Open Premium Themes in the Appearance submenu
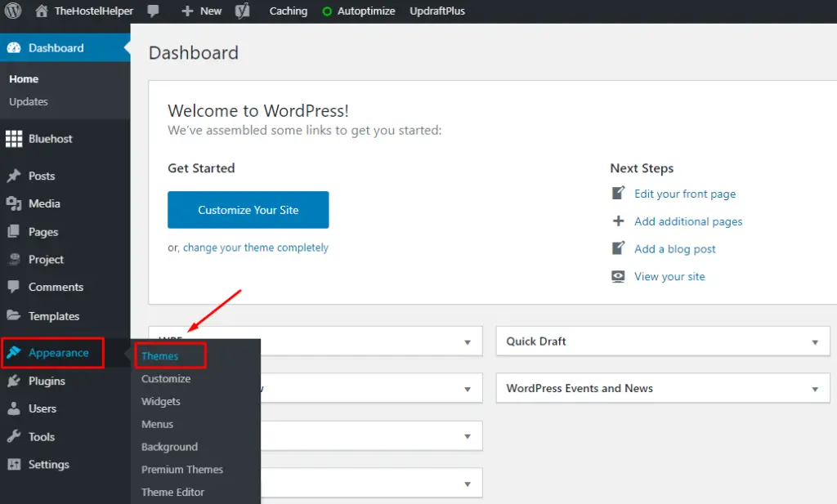837x504 pixels. (x=182, y=470)
